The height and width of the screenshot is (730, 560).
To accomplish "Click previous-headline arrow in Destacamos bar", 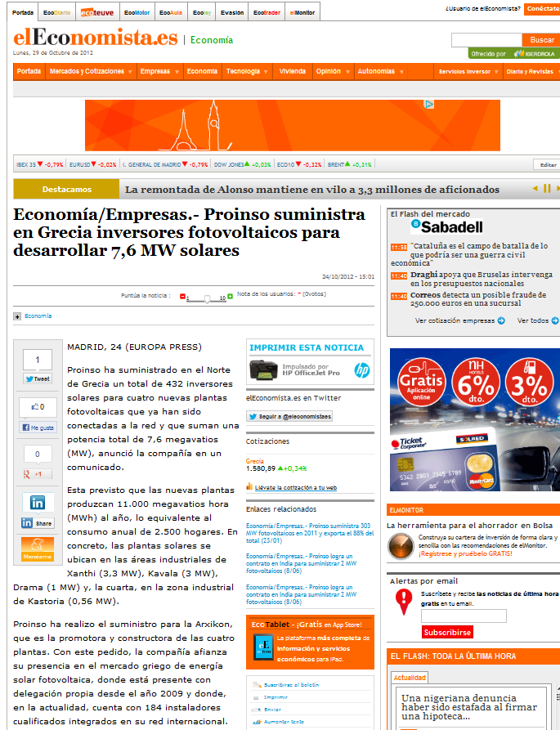I will (535, 189).
